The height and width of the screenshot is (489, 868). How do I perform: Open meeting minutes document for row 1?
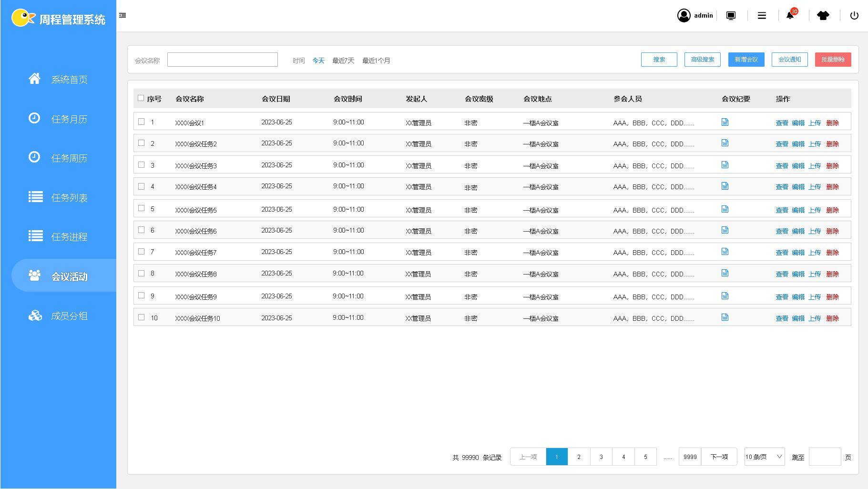coord(725,122)
